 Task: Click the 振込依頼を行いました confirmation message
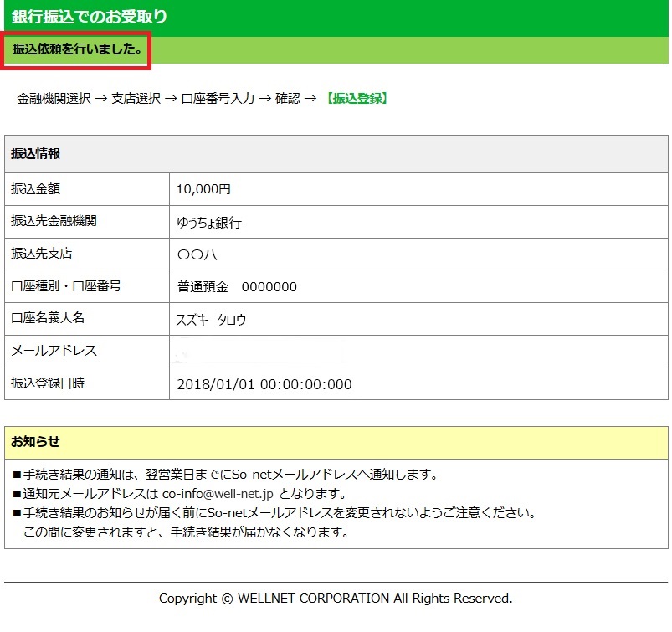pyautogui.click(x=76, y=49)
